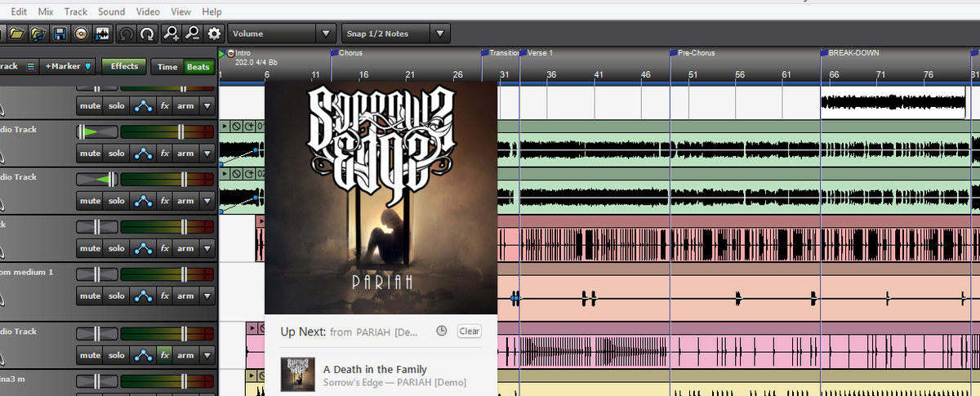
Task: Click the mute-clip icon on clip 02
Action: (x=235, y=174)
